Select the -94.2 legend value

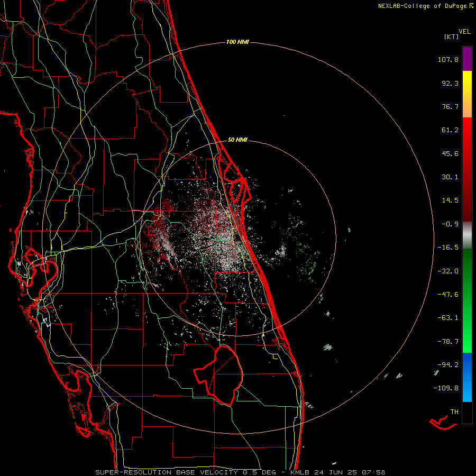pos(448,364)
